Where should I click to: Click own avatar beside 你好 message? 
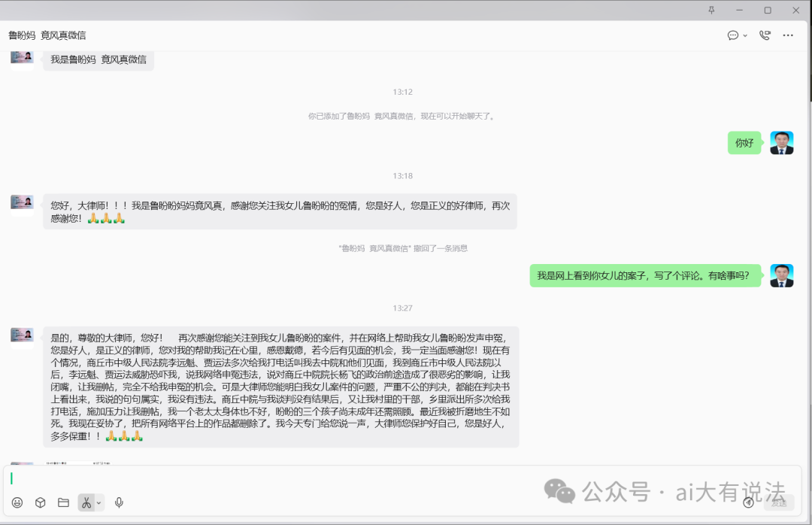click(x=782, y=143)
